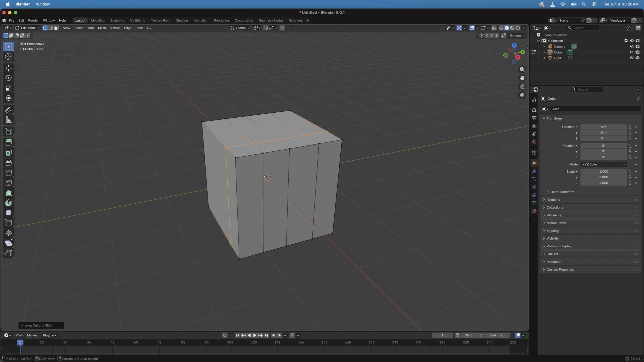Enable vertex select mode
The image size is (644, 362).
[45, 28]
